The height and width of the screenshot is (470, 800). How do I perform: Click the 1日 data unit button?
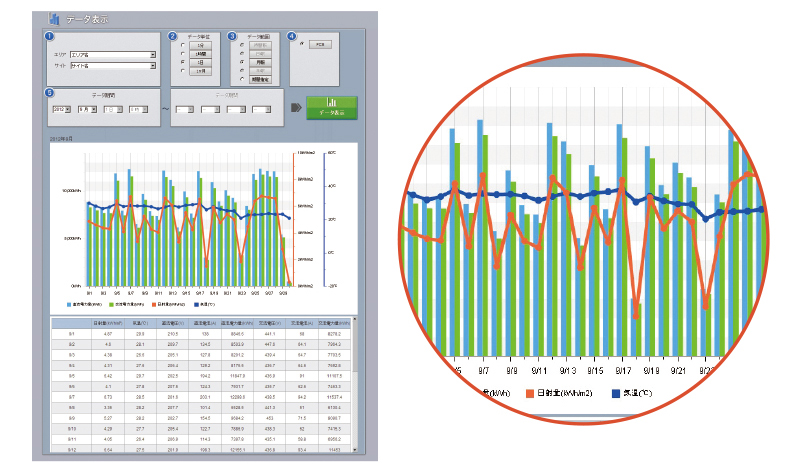(201, 62)
